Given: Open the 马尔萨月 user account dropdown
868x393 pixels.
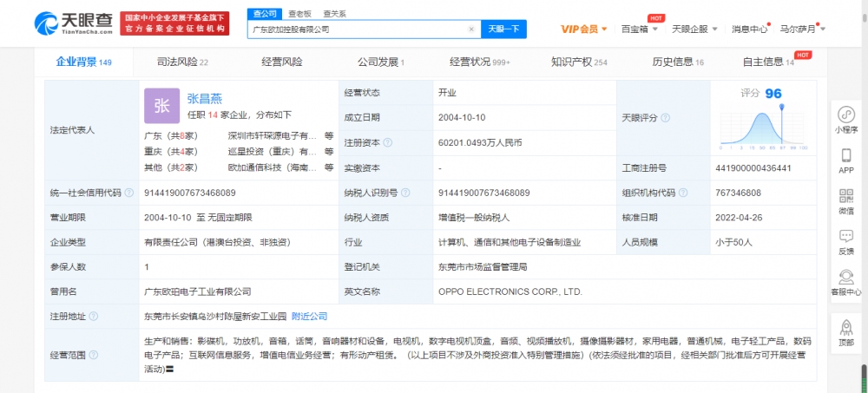Looking at the screenshot, I should 803,29.
